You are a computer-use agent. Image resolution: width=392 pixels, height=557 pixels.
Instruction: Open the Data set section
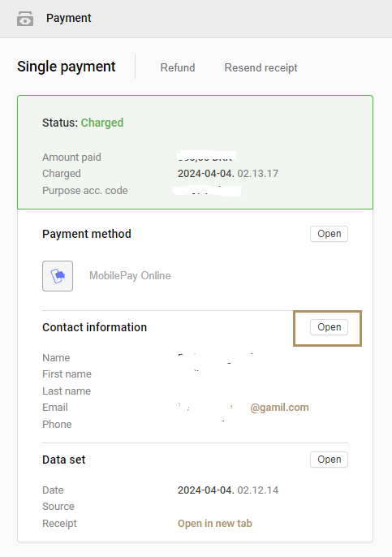coord(329,460)
